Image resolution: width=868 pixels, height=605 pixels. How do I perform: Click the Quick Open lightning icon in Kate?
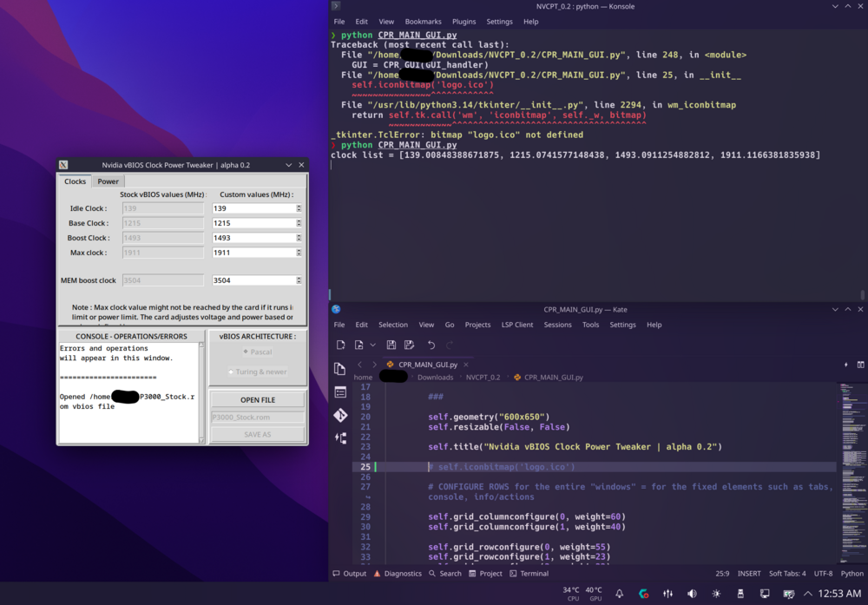pos(845,365)
